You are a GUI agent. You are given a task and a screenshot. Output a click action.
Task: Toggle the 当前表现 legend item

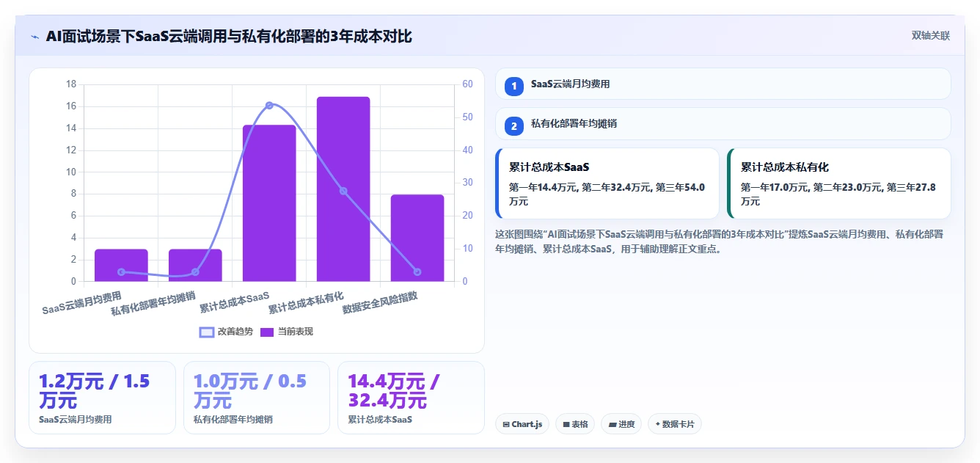[x=286, y=332]
